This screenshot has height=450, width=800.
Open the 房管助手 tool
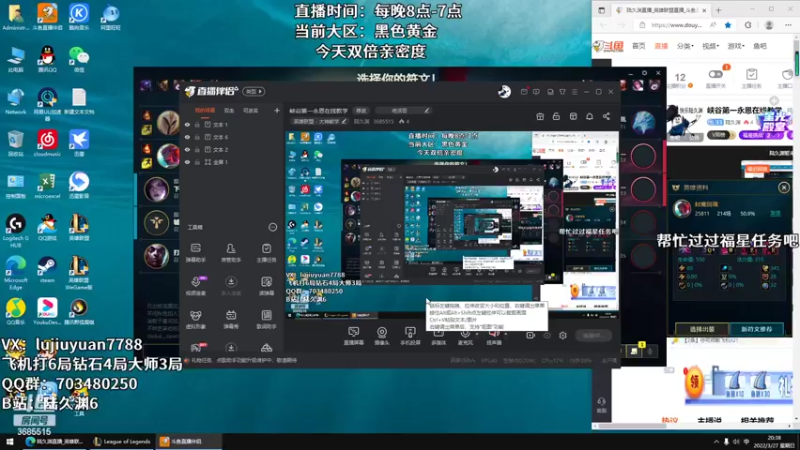click(x=231, y=253)
